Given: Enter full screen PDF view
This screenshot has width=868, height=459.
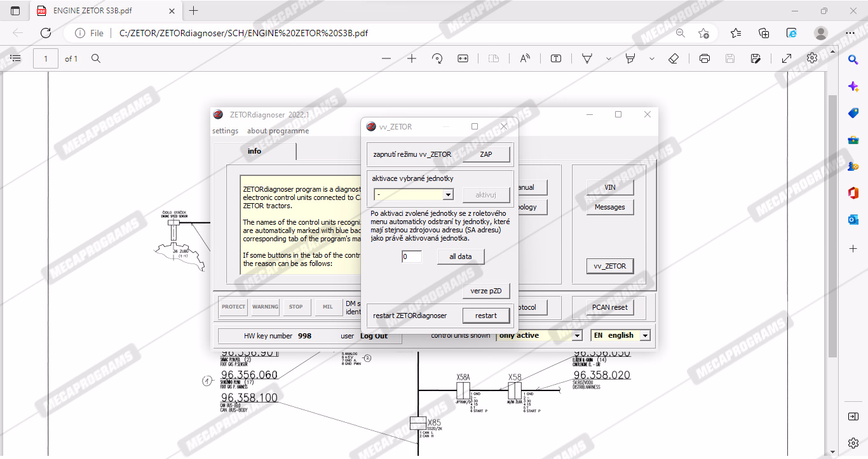Looking at the screenshot, I should [787, 58].
